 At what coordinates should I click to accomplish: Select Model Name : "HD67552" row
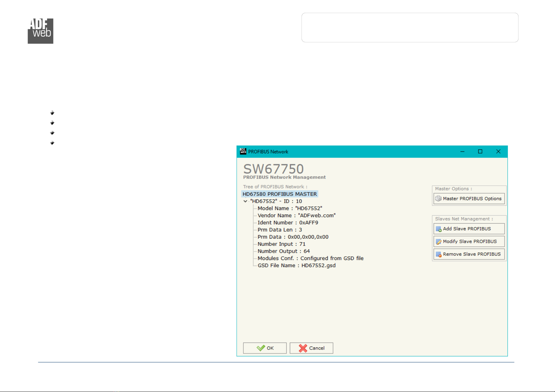click(x=290, y=208)
